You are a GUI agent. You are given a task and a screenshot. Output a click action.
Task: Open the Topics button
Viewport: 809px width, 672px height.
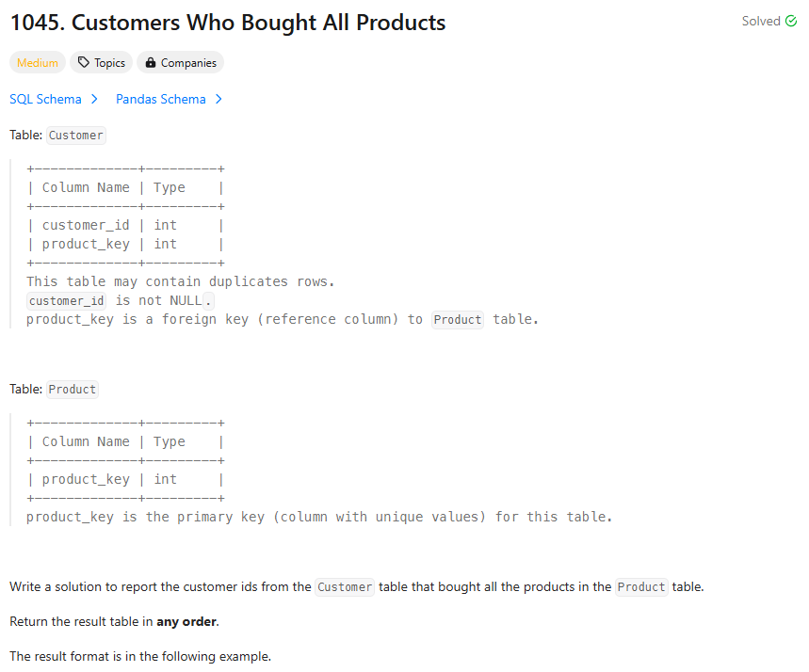pos(101,62)
